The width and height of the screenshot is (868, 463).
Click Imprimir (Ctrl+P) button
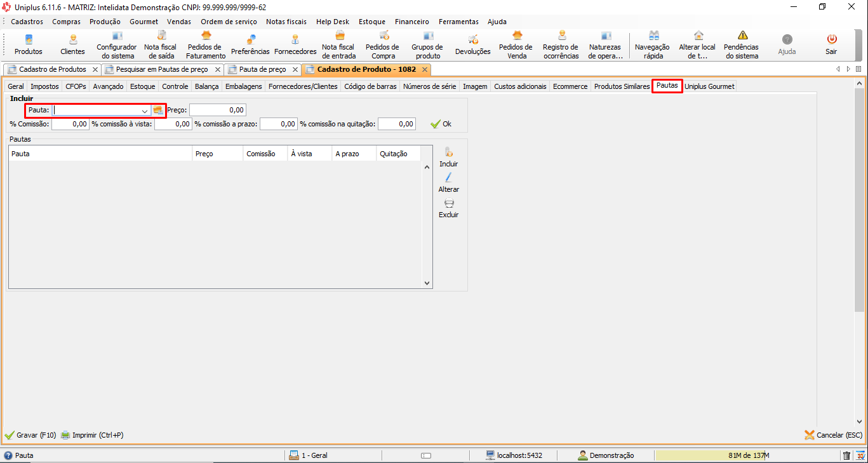pos(92,435)
